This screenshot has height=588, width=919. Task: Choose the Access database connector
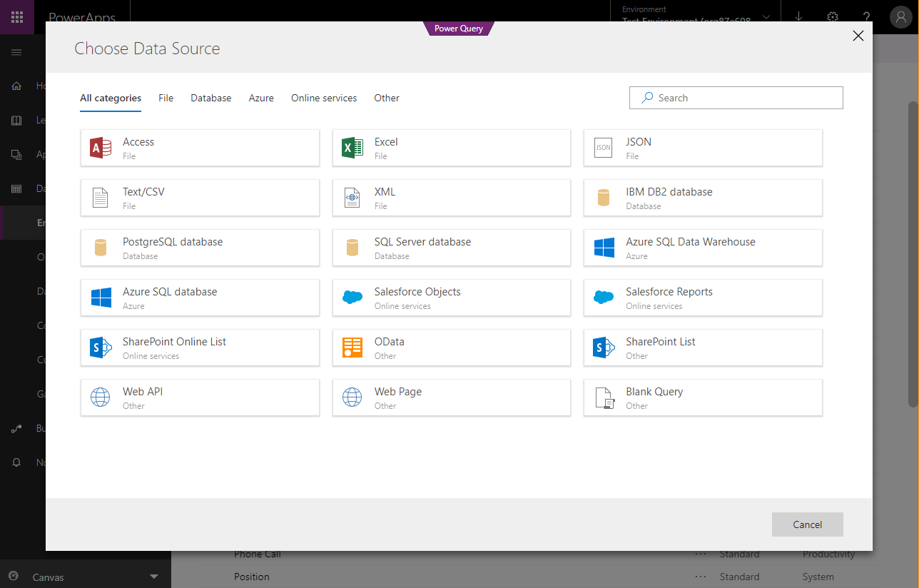(x=200, y=148)
